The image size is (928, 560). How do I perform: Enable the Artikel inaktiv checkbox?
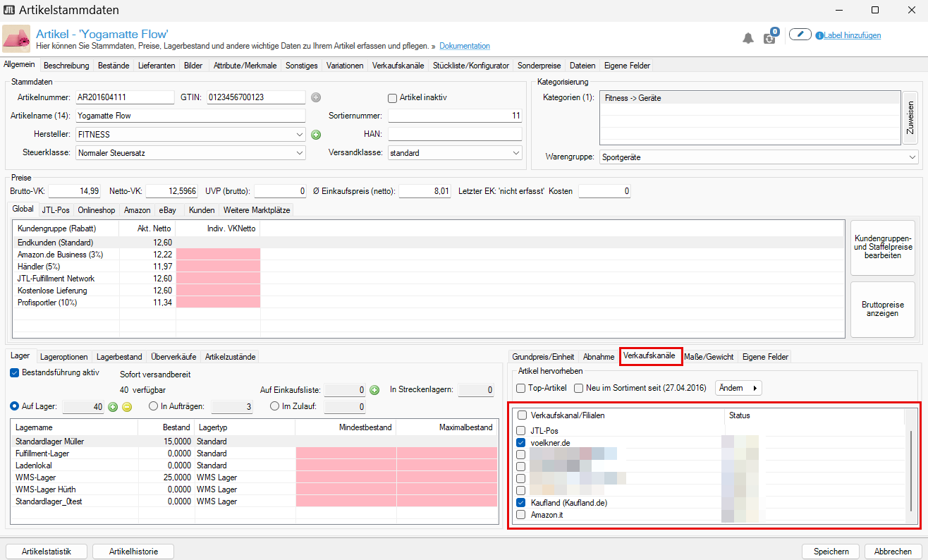click(x=393, y=97)
